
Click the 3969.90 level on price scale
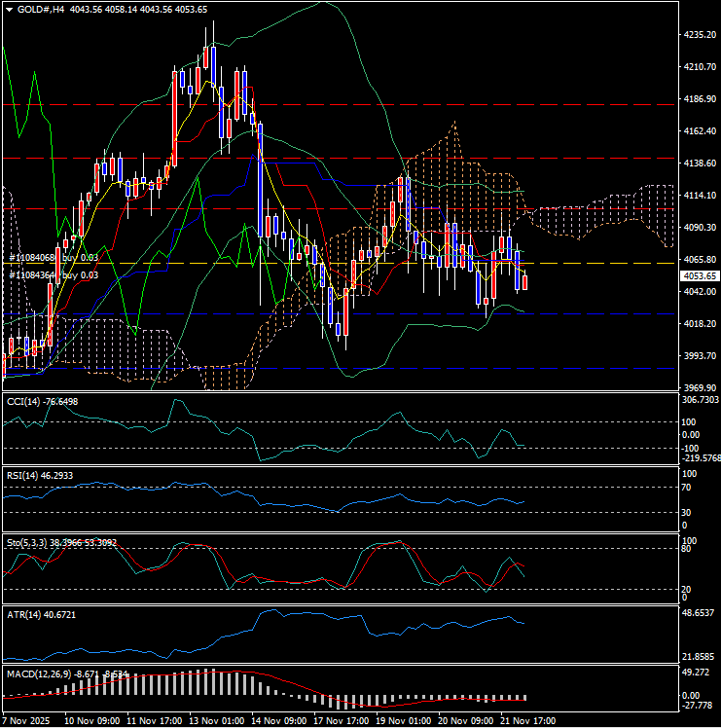697,387
